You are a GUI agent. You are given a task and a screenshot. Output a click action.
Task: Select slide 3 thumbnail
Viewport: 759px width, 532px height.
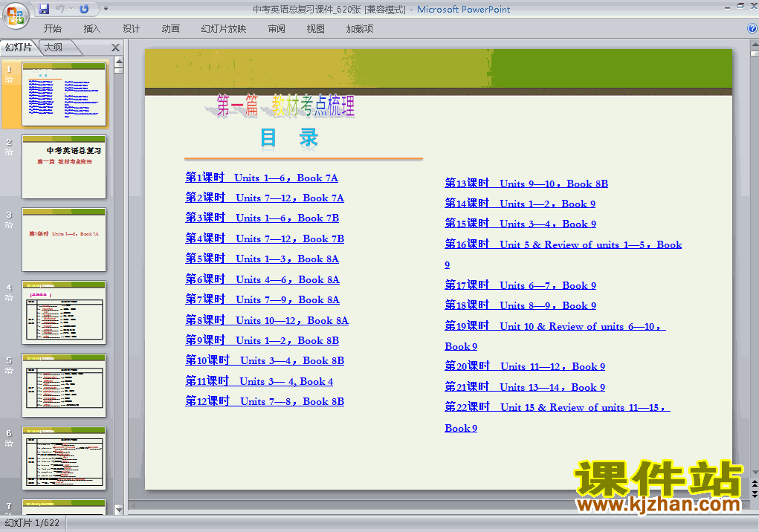point(64,240)
